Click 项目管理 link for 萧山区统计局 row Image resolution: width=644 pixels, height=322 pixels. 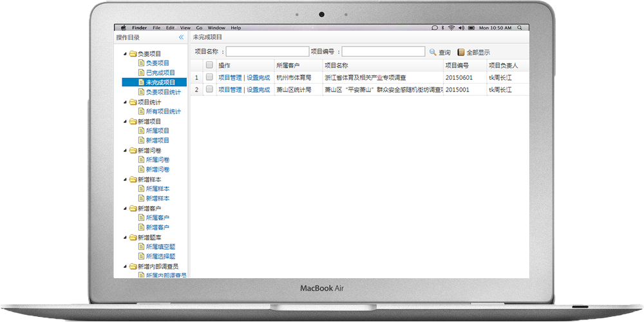point(230,90)
